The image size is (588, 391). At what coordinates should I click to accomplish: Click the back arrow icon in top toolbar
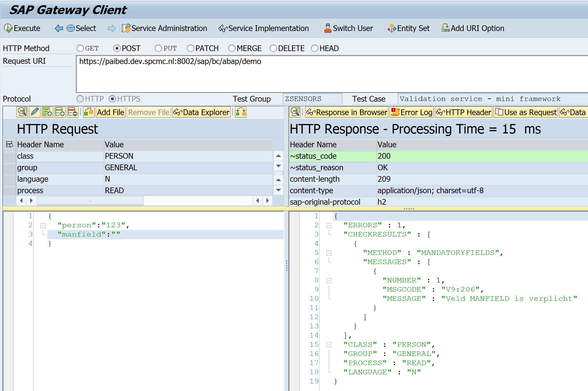click(59, 28)
